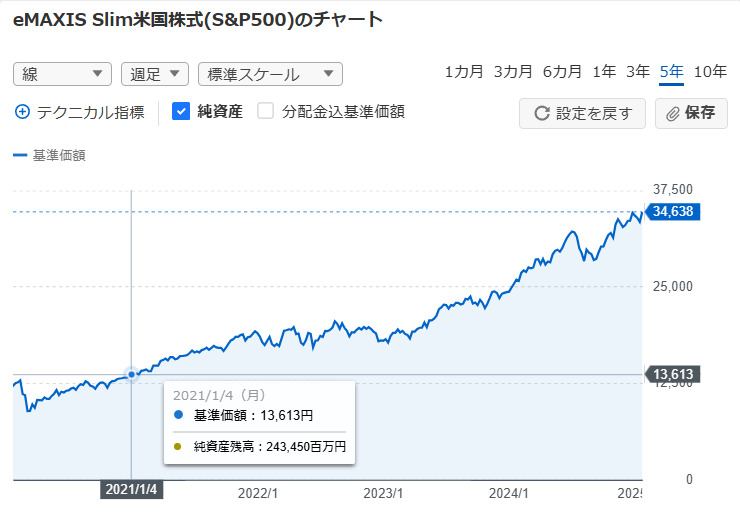
Task: Click the 13,613 crosshair price label
Action: pyautogui.click(x=673, y=374)
